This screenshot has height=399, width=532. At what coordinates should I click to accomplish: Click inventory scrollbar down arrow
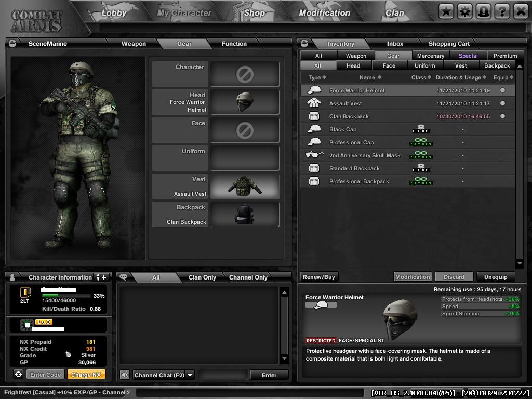point(520,263)
